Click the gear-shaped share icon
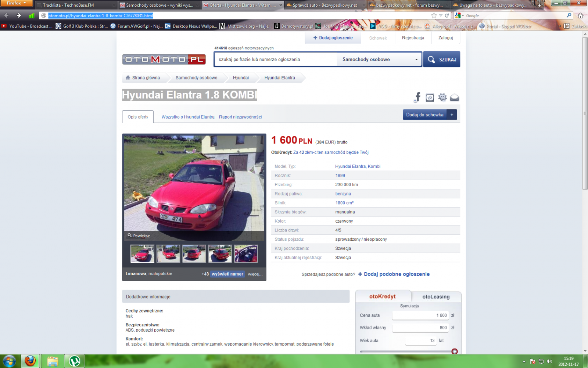Viewport: 588px width, 368px height. 442,97
